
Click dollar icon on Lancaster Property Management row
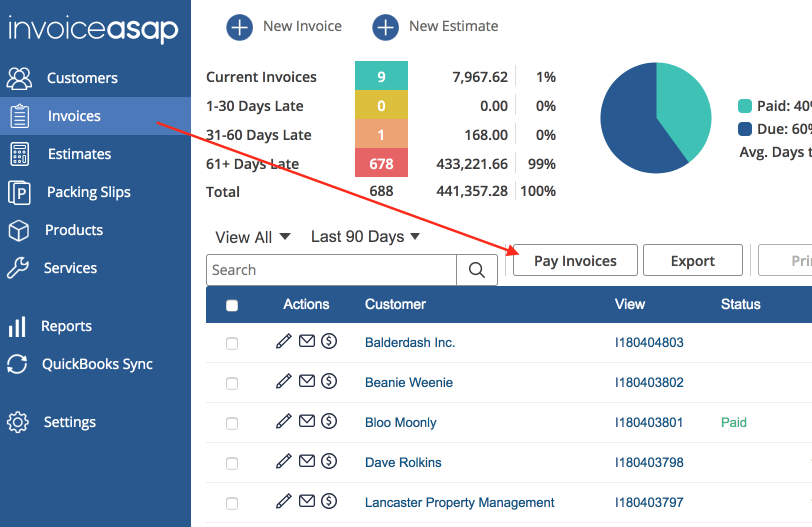tap(329, 501)
